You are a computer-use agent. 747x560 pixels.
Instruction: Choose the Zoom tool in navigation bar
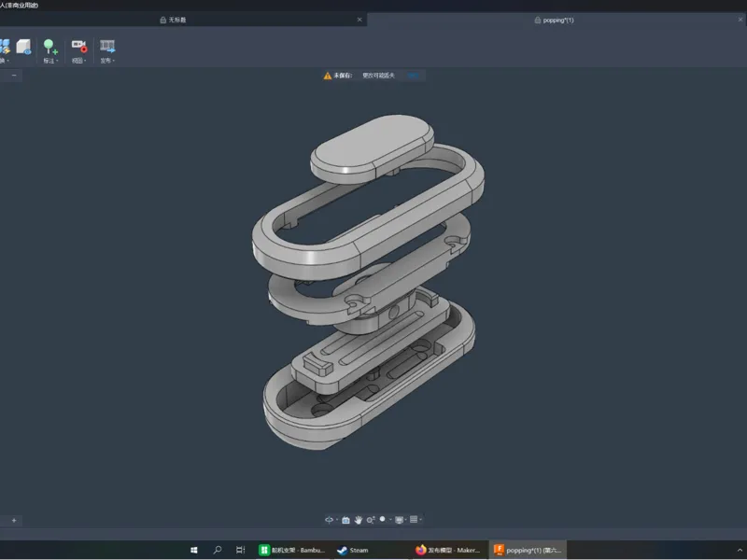tap(370, 520)
